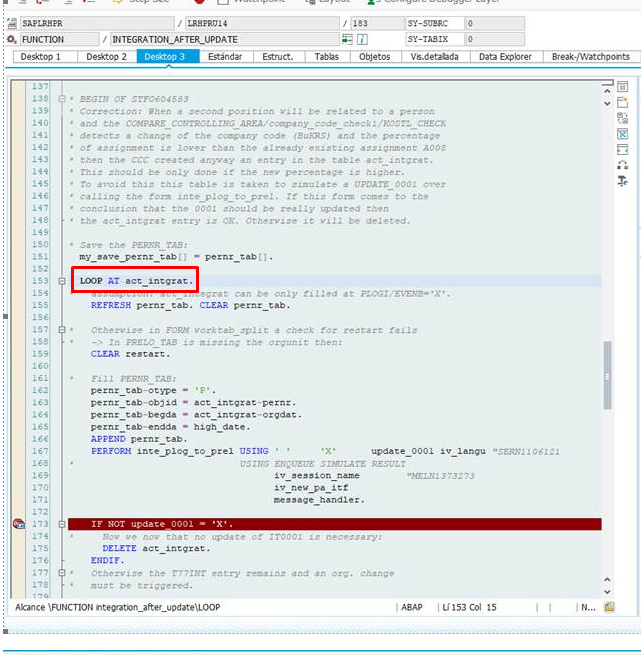Click the 'DELETE act_intgrat.' line
641x658 pixels.
(156, 548)
